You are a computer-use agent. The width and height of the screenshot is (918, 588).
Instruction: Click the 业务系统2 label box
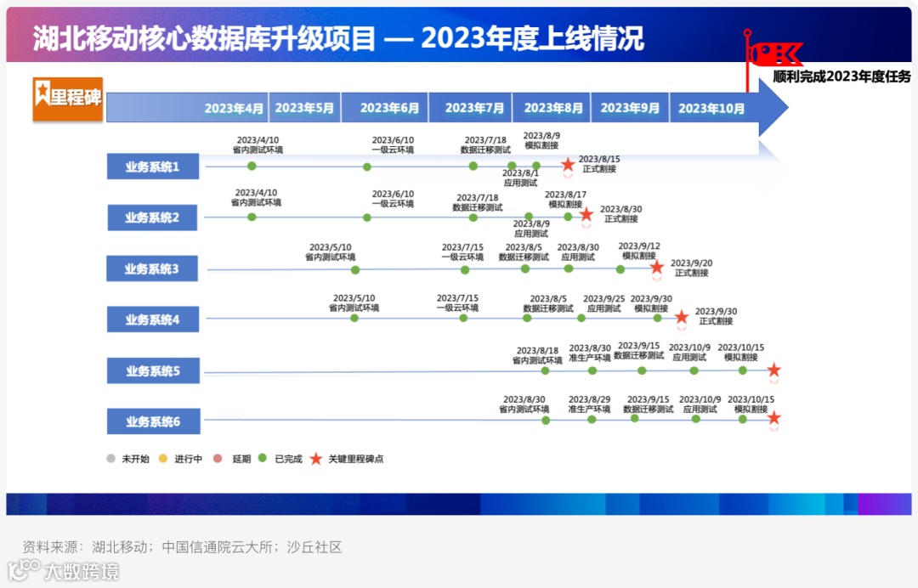(152, 218)
